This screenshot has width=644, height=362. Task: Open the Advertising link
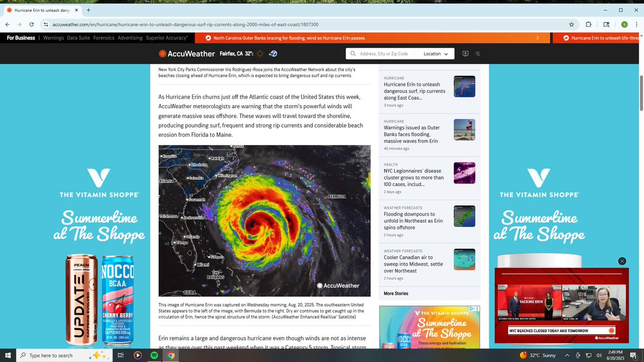tap(130, 38)
